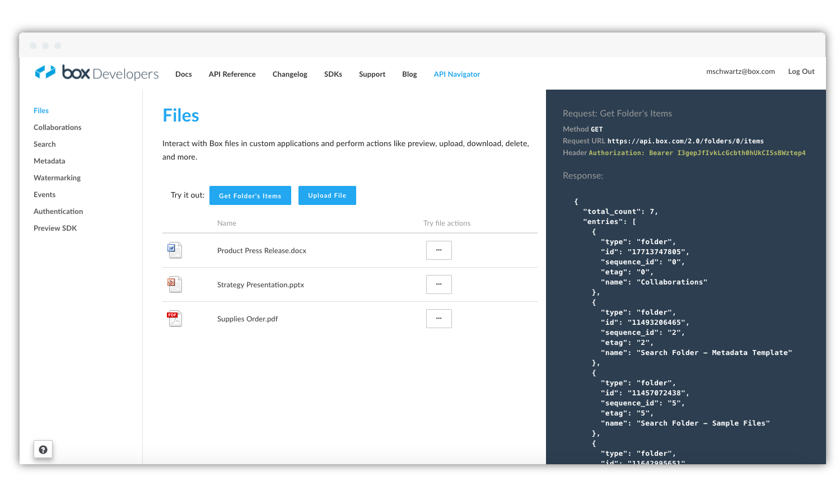840x504 pixels.
Task: Open file actions for Supplies Order.pdf
Action: tap(439, 319)
